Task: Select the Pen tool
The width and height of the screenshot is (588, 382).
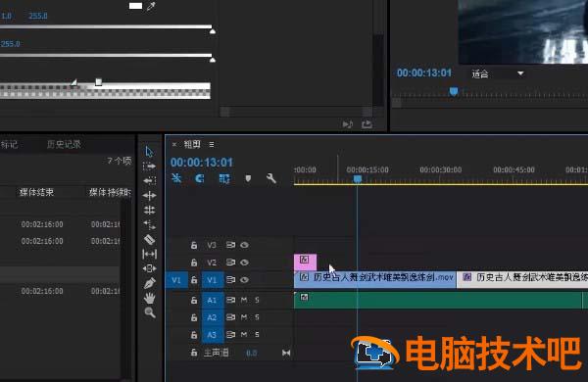Action: pyautogui.click(x=149, y=283)
